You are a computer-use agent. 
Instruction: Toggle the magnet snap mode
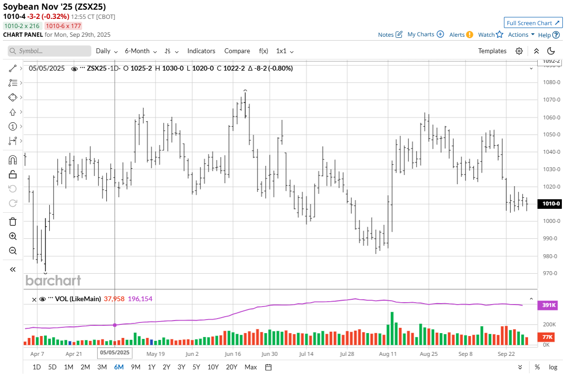13,160
